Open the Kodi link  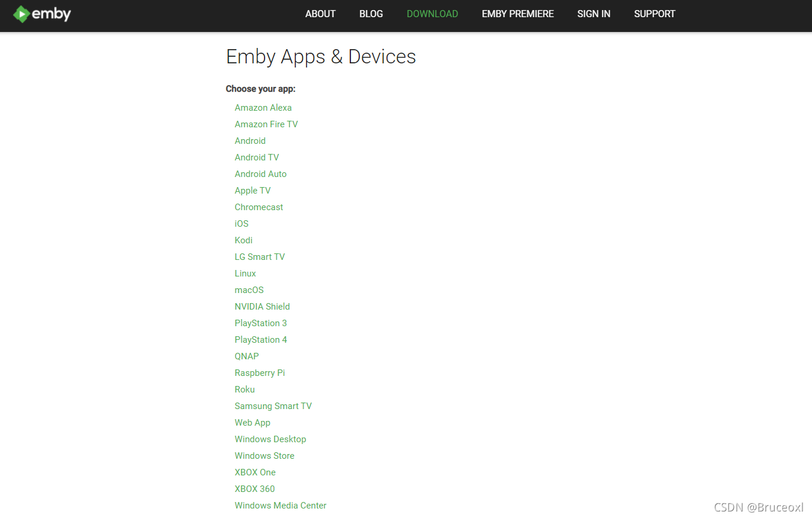pos(244,240)
